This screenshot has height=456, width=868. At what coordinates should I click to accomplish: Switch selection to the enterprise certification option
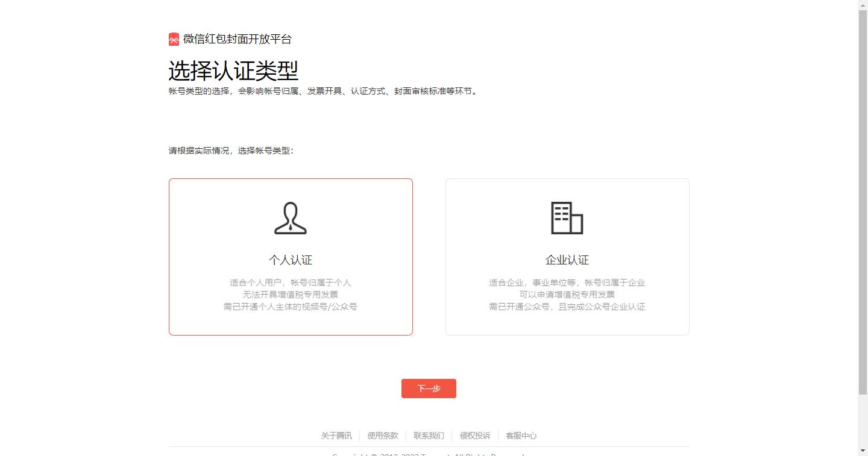pos(567,256)
